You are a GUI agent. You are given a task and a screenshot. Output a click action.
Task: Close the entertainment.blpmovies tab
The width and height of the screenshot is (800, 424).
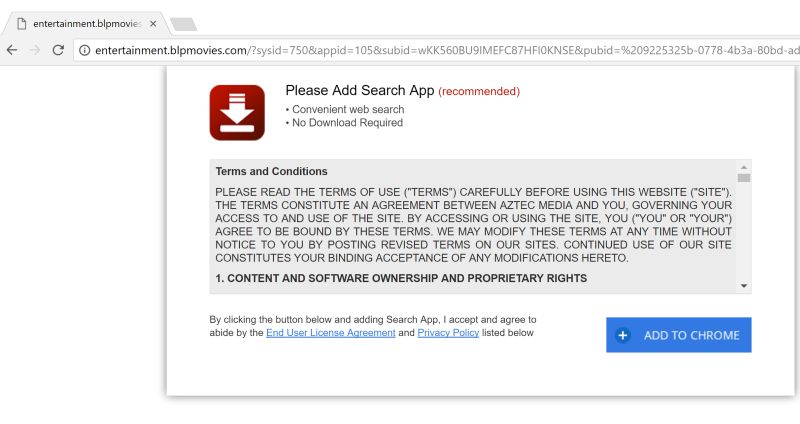(x=152, y=23)
